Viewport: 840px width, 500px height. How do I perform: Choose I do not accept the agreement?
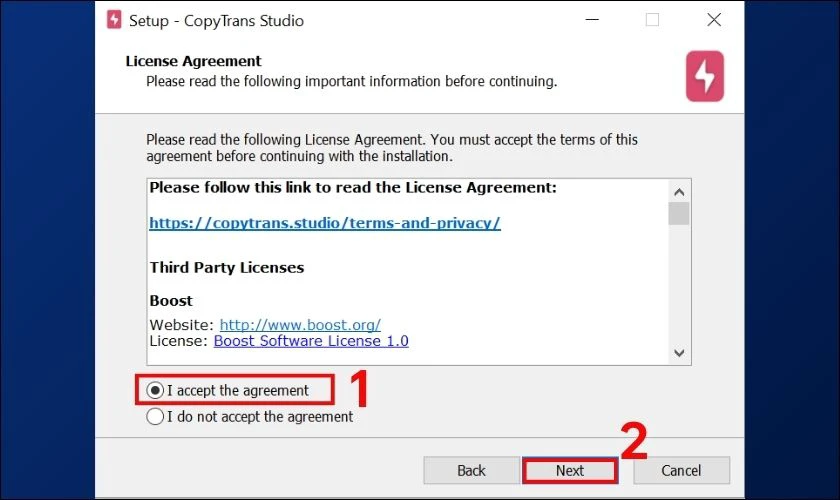point(155,416)
